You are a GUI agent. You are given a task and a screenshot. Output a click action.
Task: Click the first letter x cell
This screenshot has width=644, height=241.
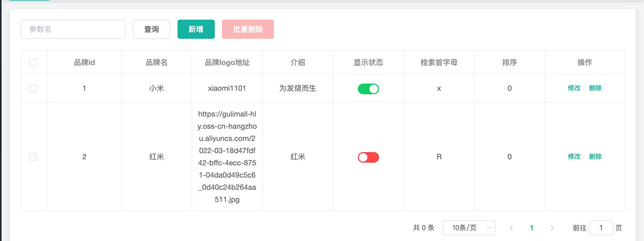click(x=439, y=88)
